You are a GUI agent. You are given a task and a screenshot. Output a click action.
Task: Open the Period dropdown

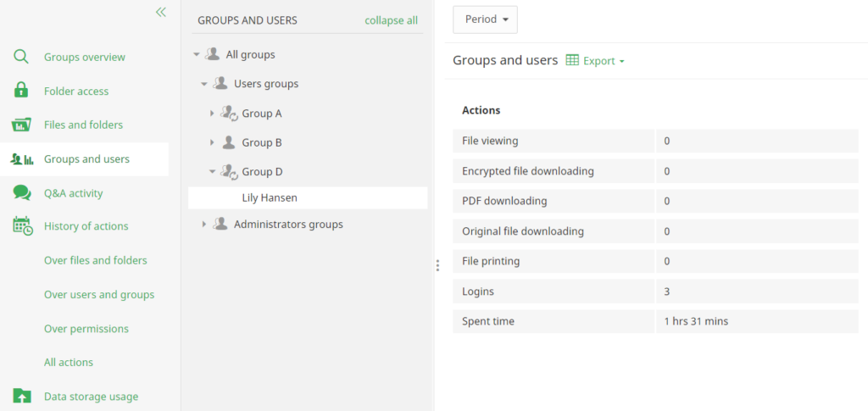coord(485,19)
